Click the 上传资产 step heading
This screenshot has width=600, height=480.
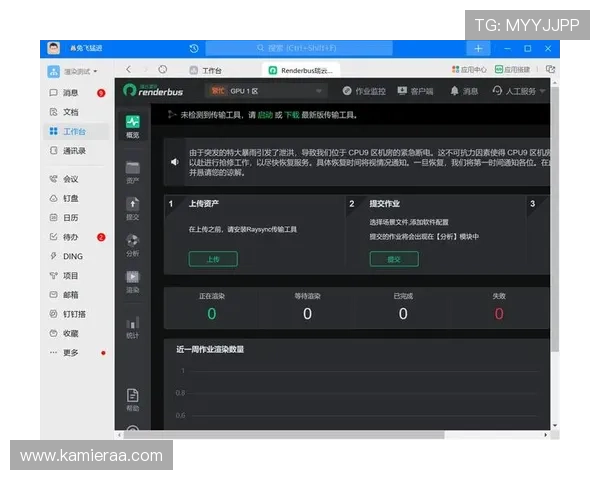[x=204, y=204]
